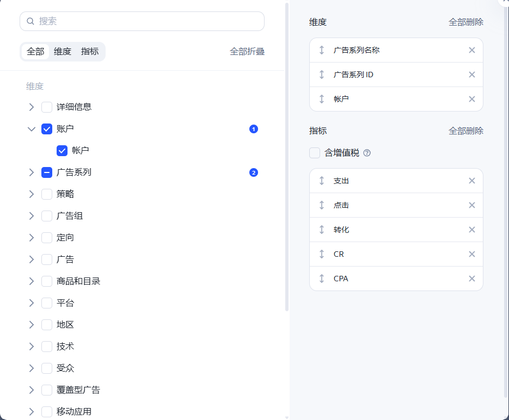Focus the 搜索 input field
This screenshot has height=420, width=509.
142,21
